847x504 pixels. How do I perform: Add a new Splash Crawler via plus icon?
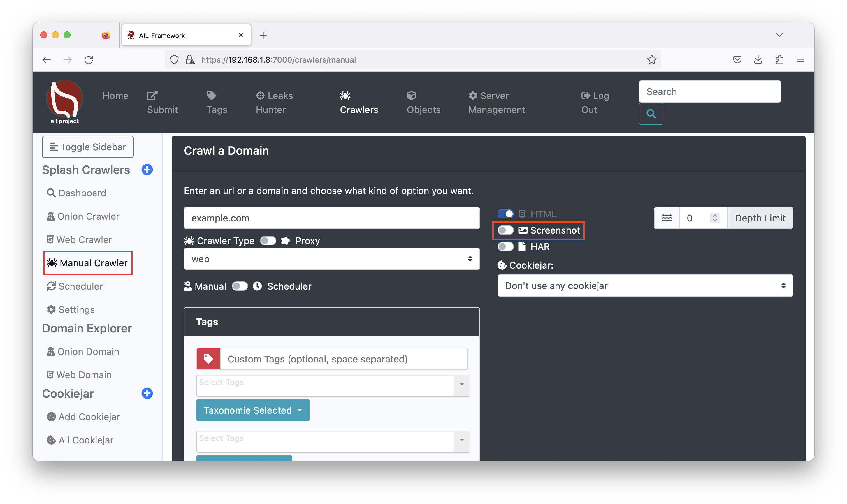[x=147, y=170]
